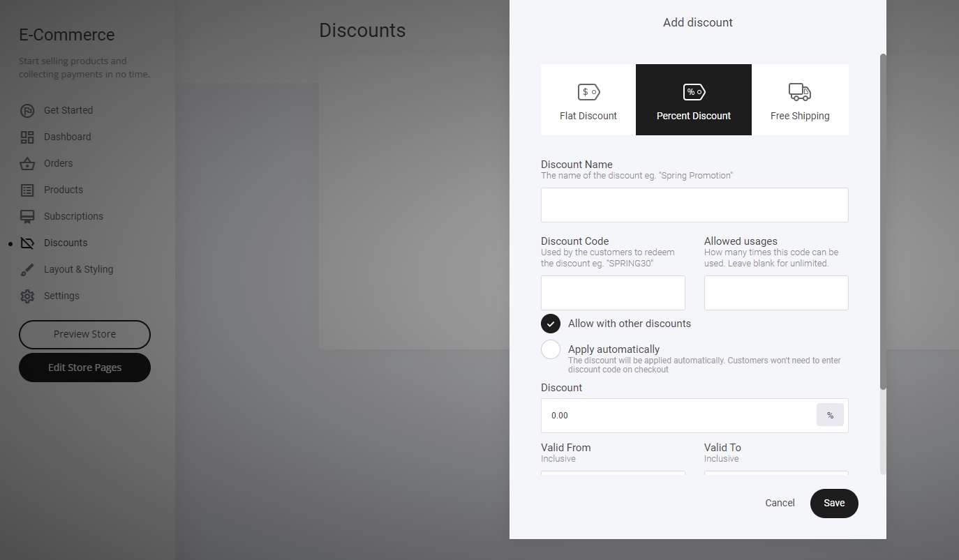
Task: Click the Subscriptions sidebar icon
Action: point(27,216)
